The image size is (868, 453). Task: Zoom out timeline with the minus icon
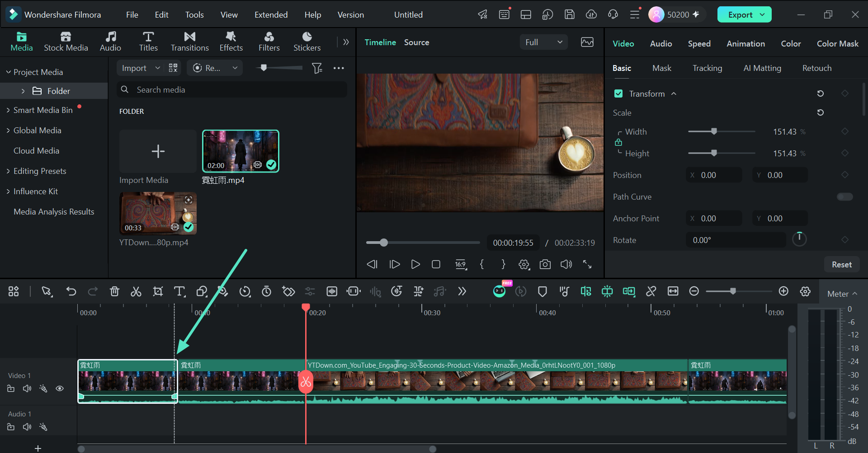694,292
